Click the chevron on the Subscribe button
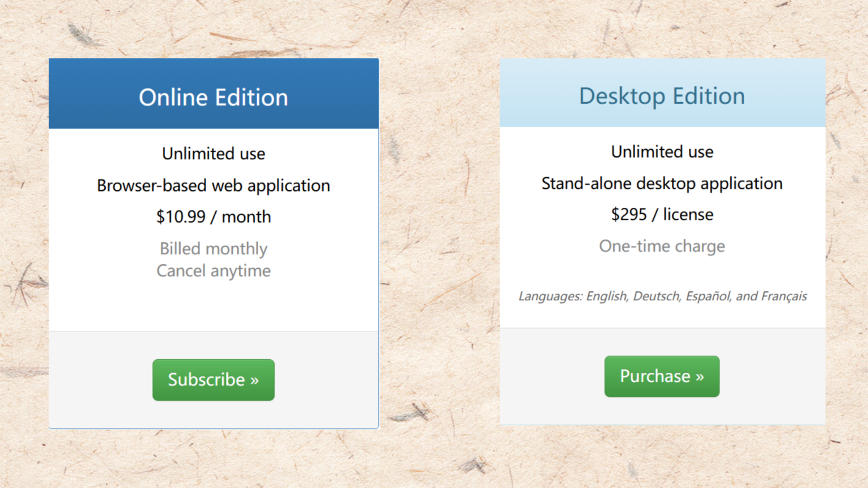 [253, 380]
